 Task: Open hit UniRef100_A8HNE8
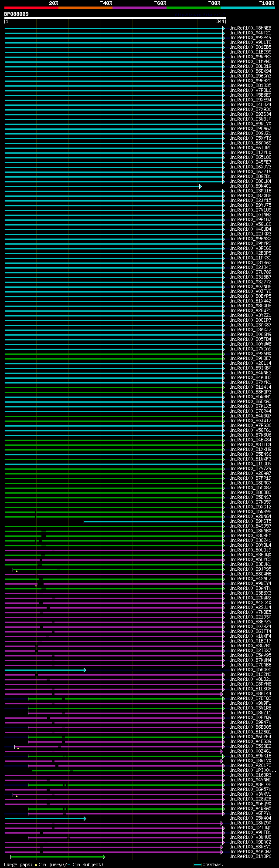(x=250, y=28)
